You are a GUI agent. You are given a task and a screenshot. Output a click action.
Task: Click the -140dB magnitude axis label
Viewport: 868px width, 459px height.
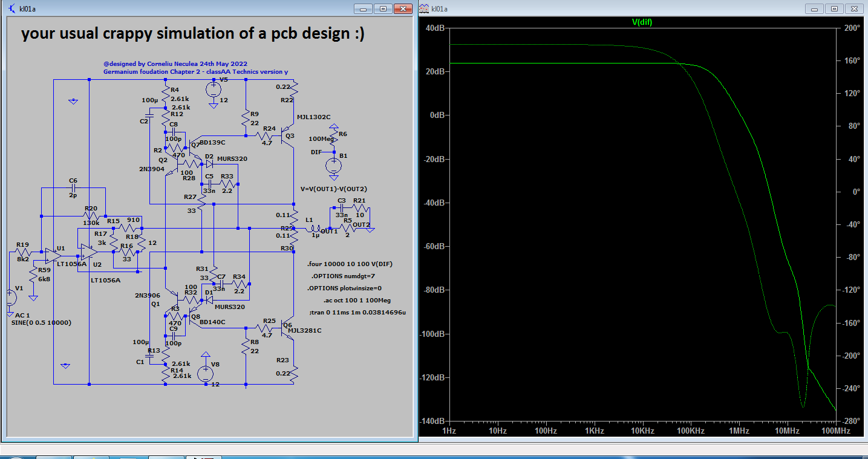(x=434, y=421)
